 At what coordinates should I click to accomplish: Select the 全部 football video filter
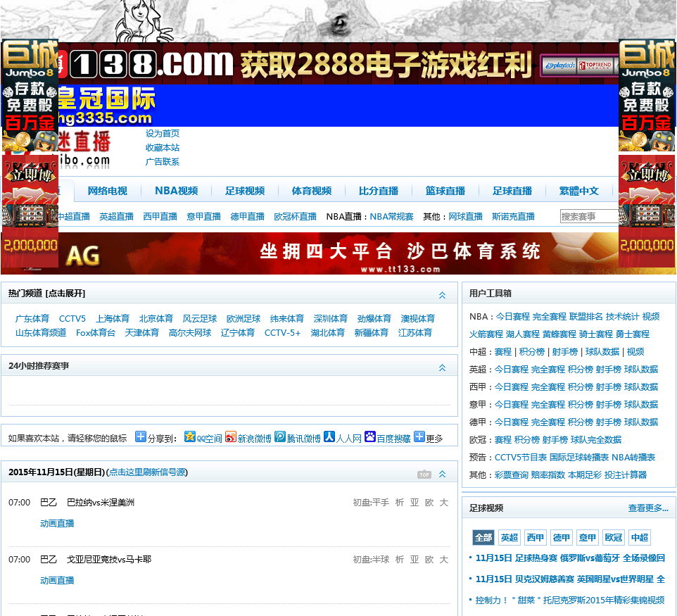[x=483, y=537]
